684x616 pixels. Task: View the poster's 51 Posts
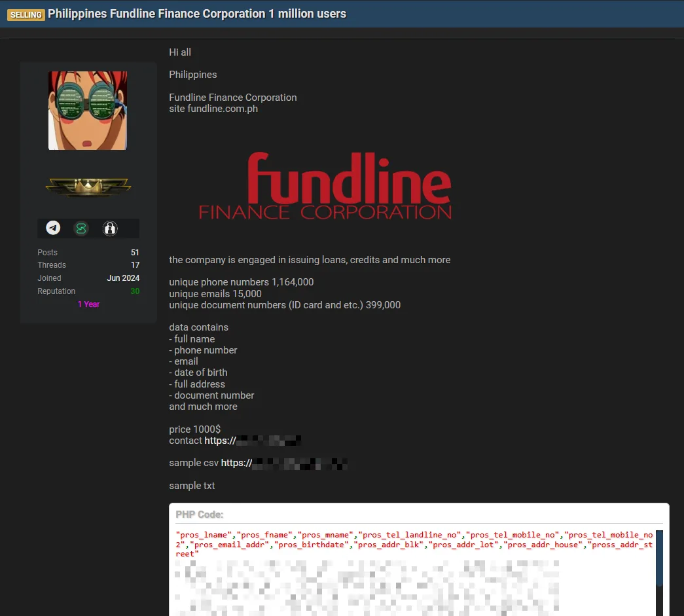134,252
